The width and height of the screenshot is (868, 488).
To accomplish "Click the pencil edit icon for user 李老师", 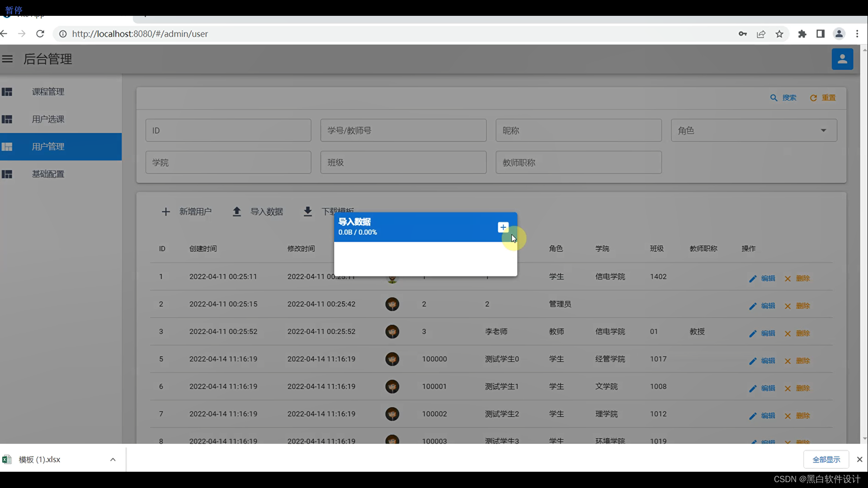I will [752, 333].
